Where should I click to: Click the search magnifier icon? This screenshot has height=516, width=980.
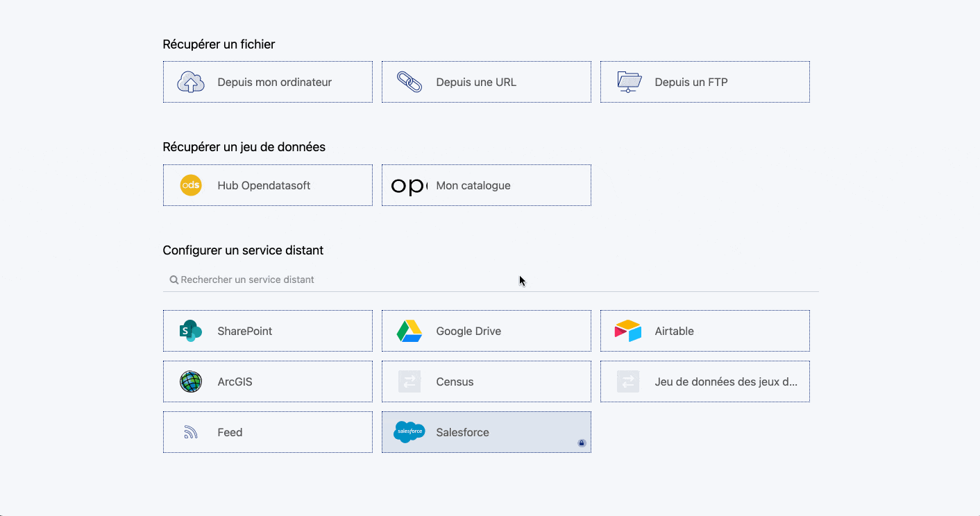click(x=174, y=280)
